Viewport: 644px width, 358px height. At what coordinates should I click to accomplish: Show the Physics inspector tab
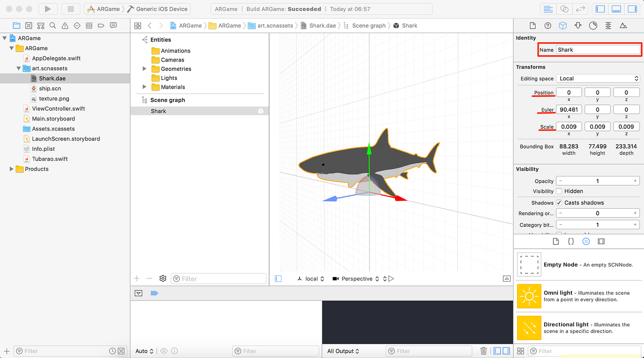tap(608, 26)
